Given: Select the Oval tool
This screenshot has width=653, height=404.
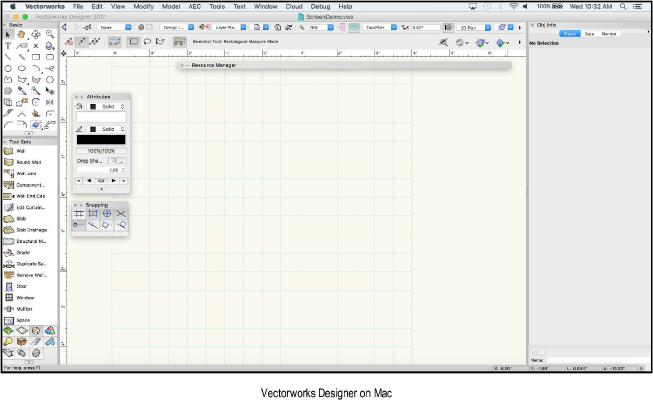Looking at the screenshot, I should (22, 68).
